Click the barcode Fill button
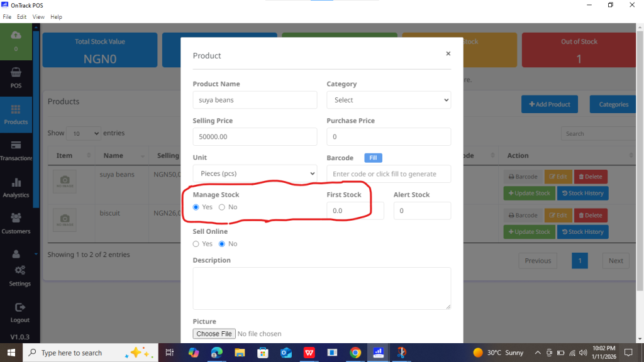The height and width of the screenshot is (362, 644). (x=373, y=158)
